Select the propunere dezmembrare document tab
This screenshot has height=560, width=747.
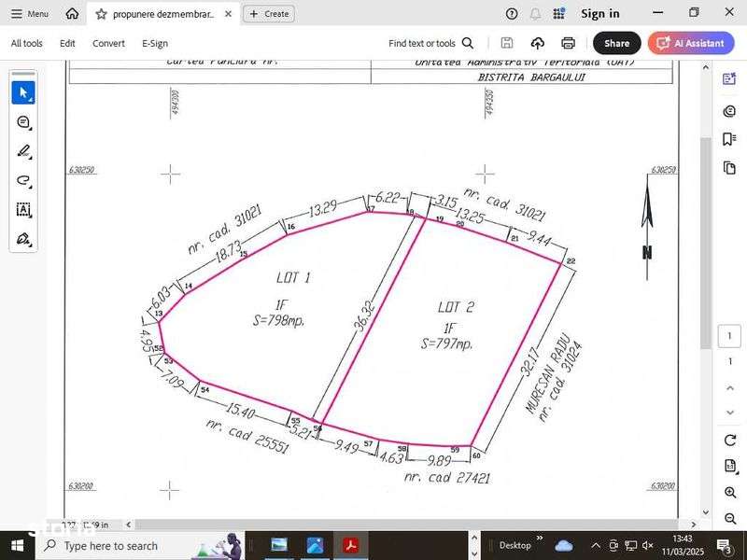tap(163, 14)
